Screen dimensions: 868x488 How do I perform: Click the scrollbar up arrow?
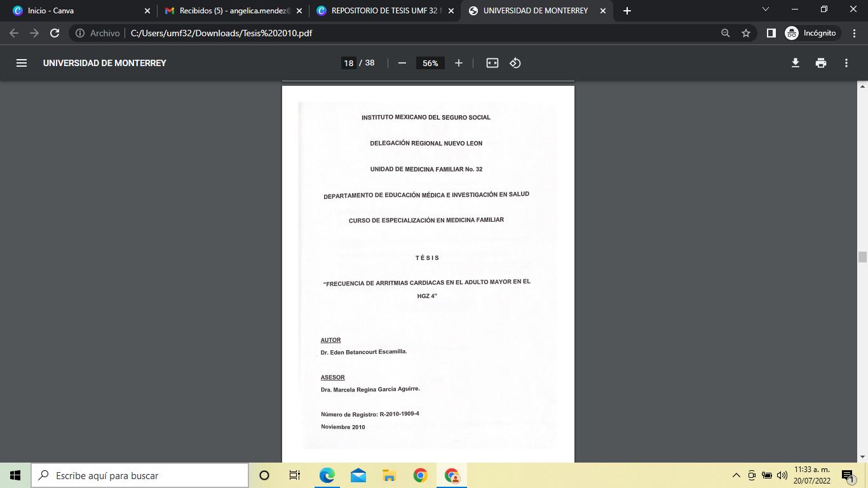point(862,86)
